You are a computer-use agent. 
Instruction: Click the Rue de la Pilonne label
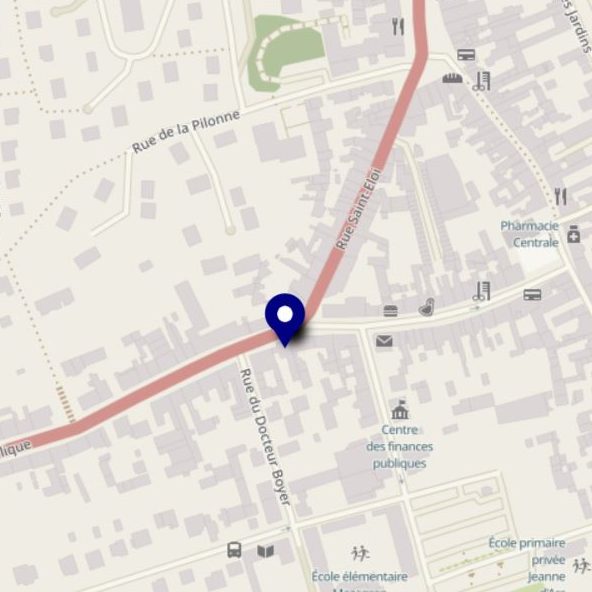point(186,131)
